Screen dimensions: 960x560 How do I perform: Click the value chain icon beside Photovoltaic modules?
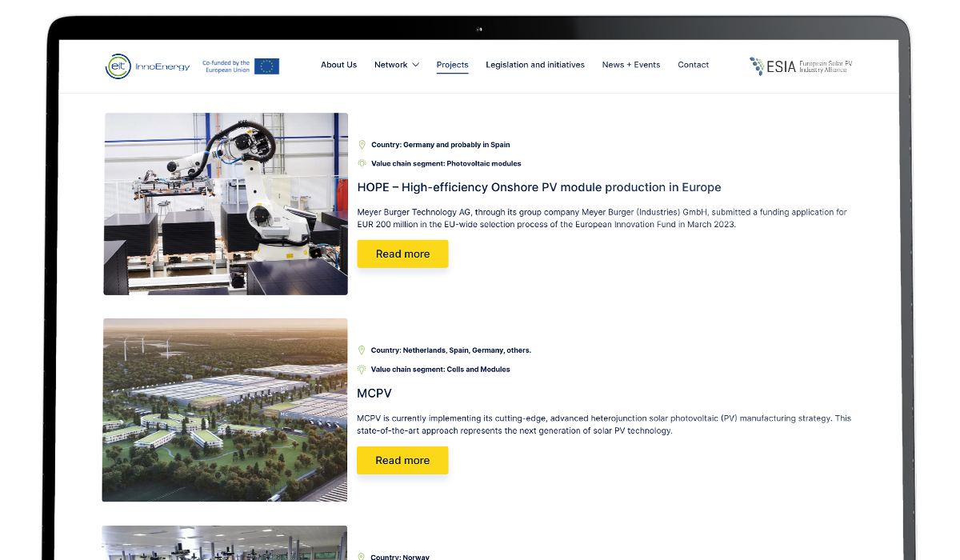coord(362,163)
